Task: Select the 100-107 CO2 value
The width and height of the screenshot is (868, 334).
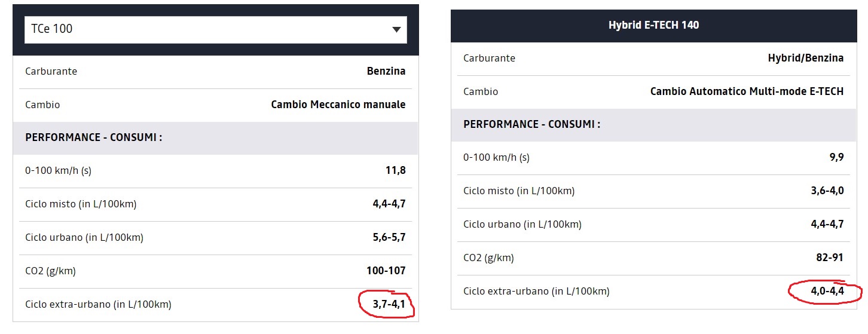Action: 386,271
